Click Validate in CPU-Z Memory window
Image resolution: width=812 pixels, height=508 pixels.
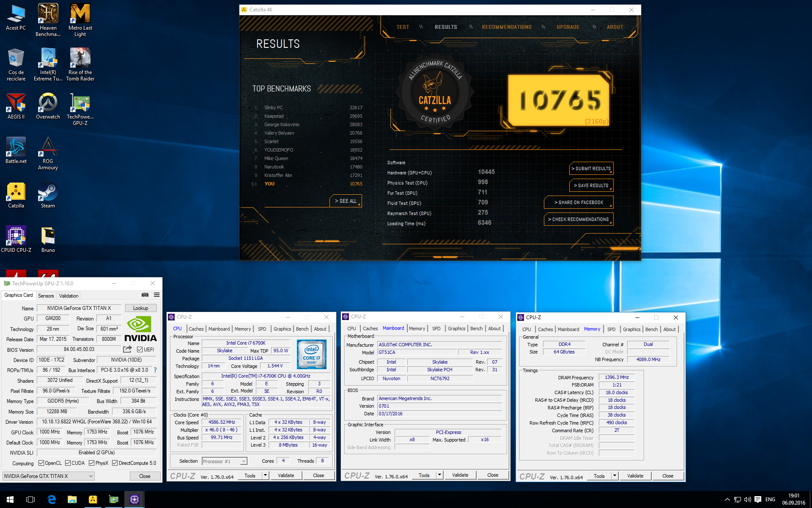click(x=635, y=476)
